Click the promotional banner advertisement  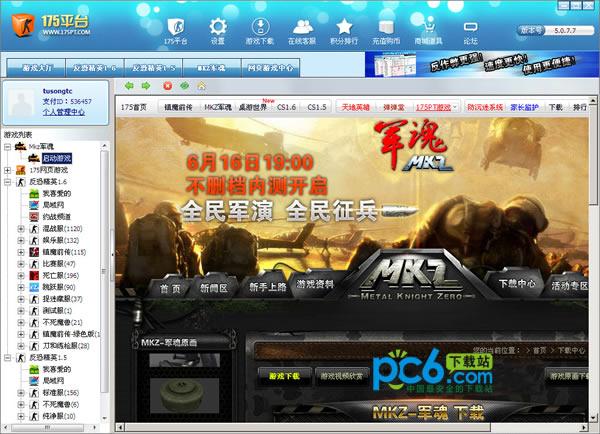click(x=482, y=64)
